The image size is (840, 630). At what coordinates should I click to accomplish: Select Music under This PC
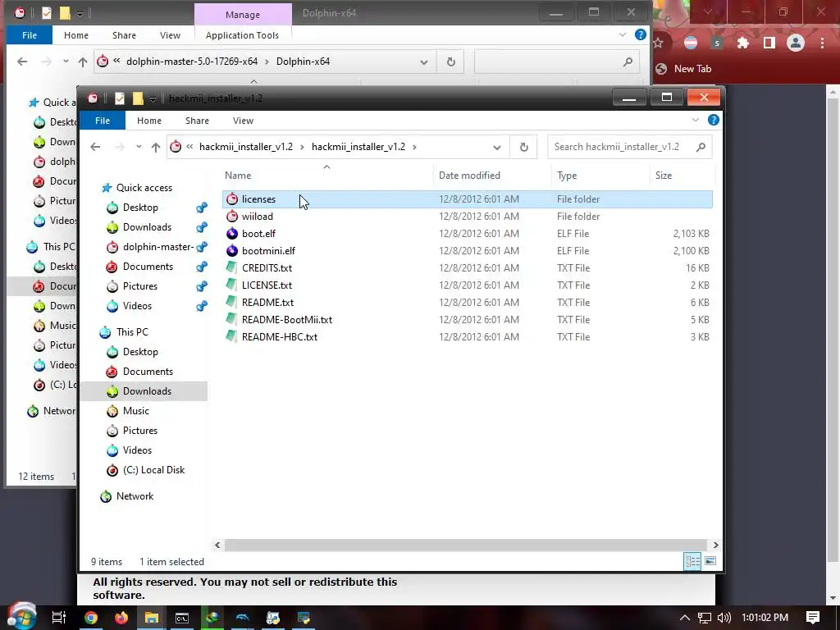click(135, 411)
